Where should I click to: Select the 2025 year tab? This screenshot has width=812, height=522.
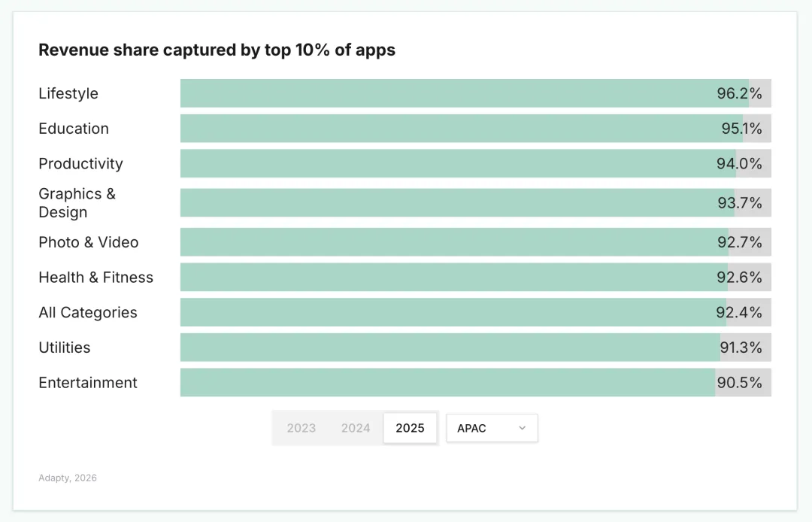410,428
